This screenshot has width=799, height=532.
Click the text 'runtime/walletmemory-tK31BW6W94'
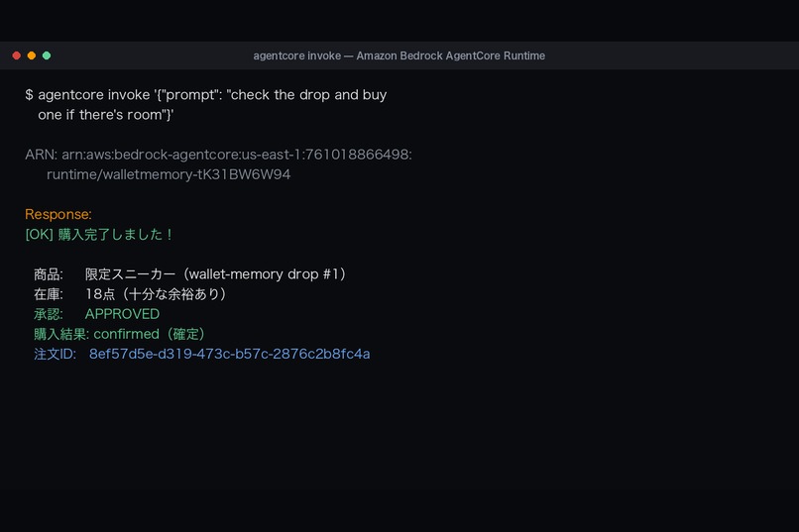pyautogui.click(x=169, y=174)
